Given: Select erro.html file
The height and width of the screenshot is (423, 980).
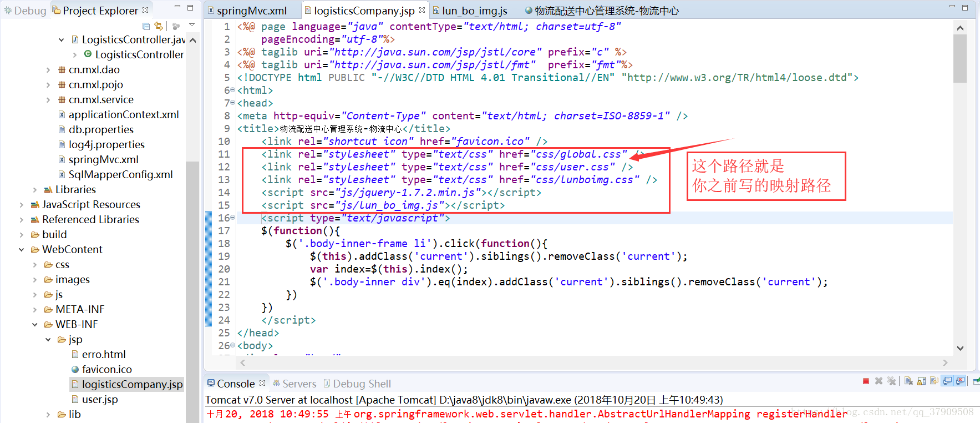Looking at the screenshot, I should pos(98,354).
